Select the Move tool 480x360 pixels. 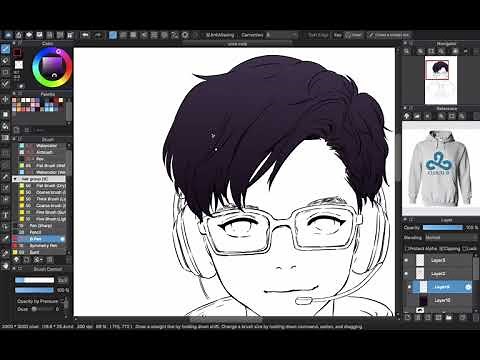coord(5,99)
